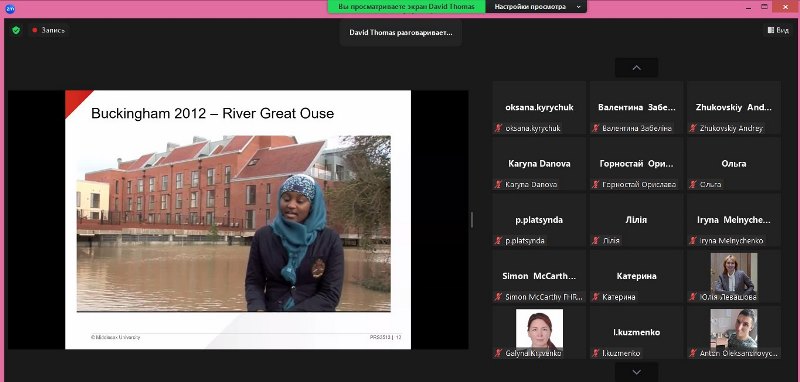This screenshot has height=382, width=800.
Task: Click the © Middlesex University slide footer
Action: pos(115,338)
